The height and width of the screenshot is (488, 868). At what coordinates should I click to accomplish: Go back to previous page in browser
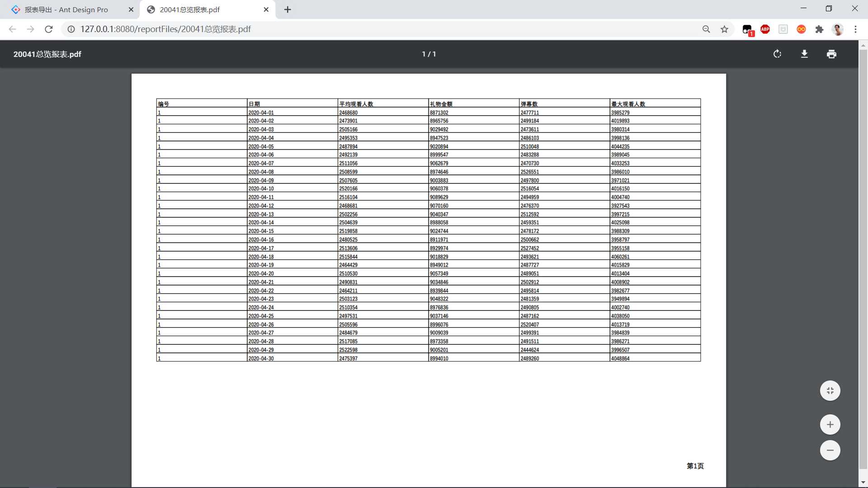tap(12, 29)
